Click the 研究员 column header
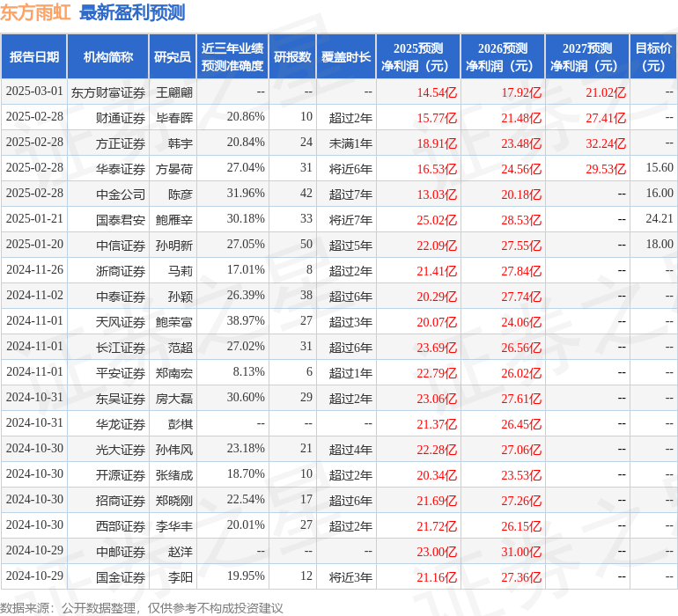 click(172, 56)
